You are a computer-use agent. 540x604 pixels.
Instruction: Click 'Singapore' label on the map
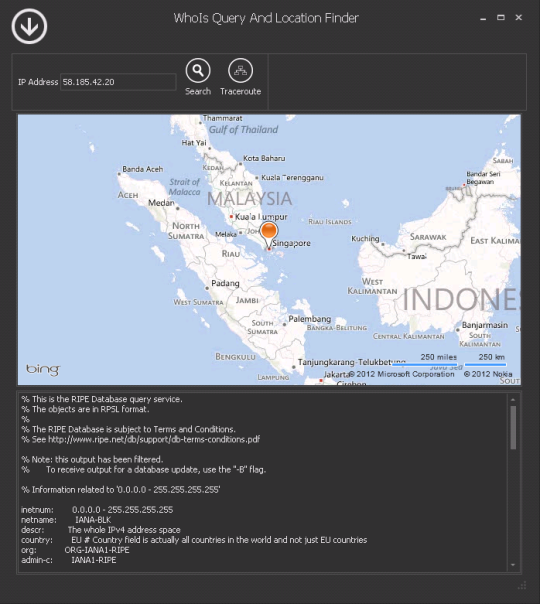point(291,243)
